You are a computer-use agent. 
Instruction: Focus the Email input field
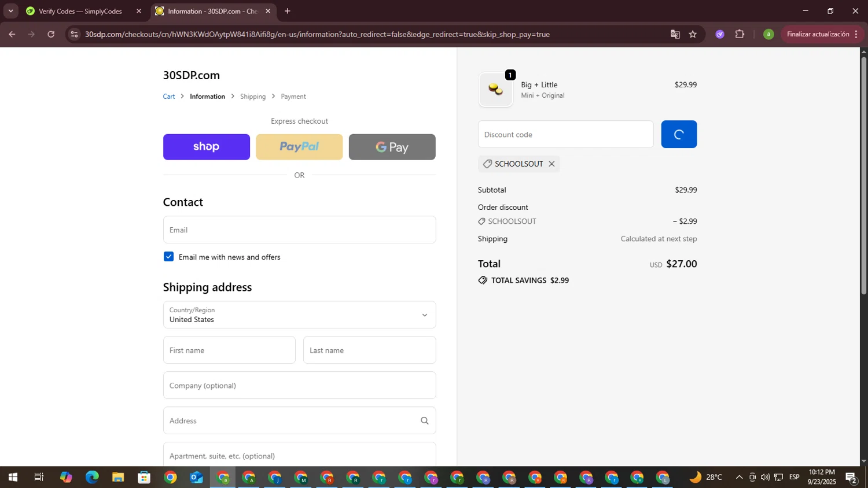coord(300,230)
